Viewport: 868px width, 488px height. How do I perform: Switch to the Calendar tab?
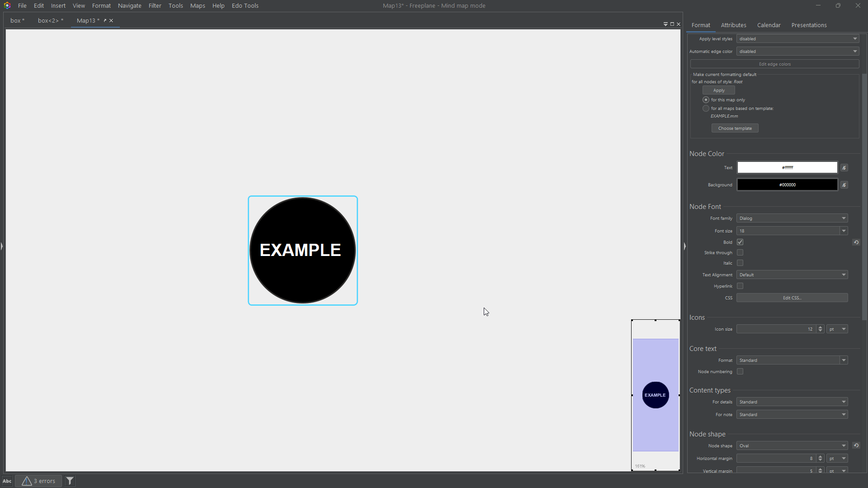(769, 25)
